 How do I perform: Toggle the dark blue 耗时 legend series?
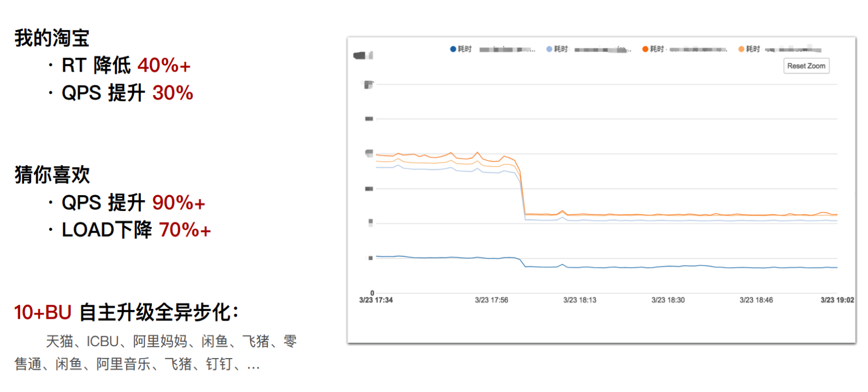492,49
